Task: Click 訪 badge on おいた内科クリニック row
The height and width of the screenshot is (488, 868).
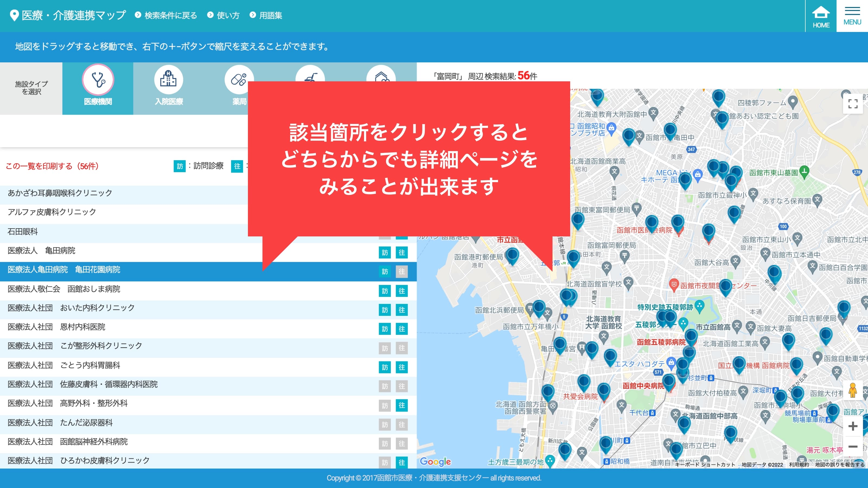Action: [385, 310]
